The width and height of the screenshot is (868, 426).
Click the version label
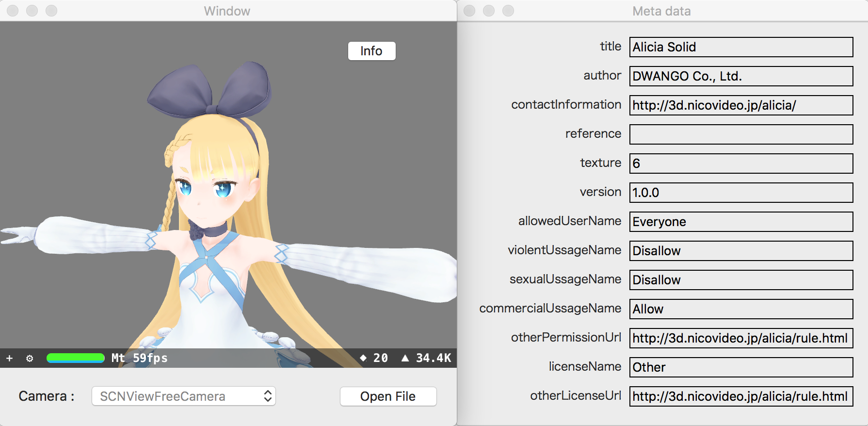click(600, 192)
